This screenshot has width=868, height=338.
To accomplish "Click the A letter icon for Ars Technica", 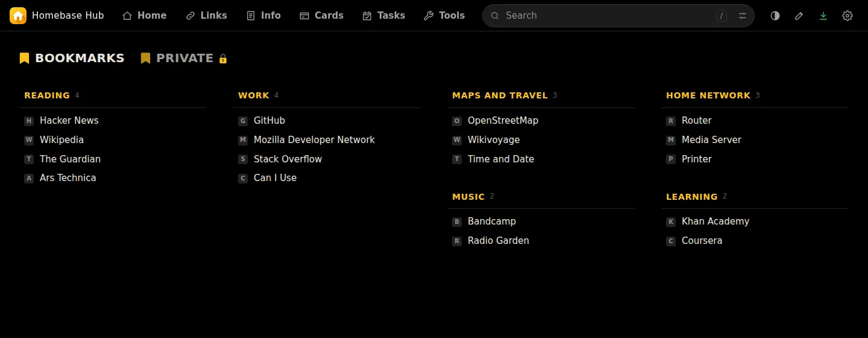I will [29, 179].
